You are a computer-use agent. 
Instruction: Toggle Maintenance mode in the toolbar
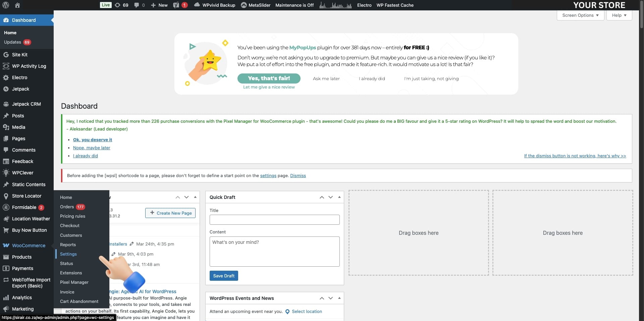(294, 5)
